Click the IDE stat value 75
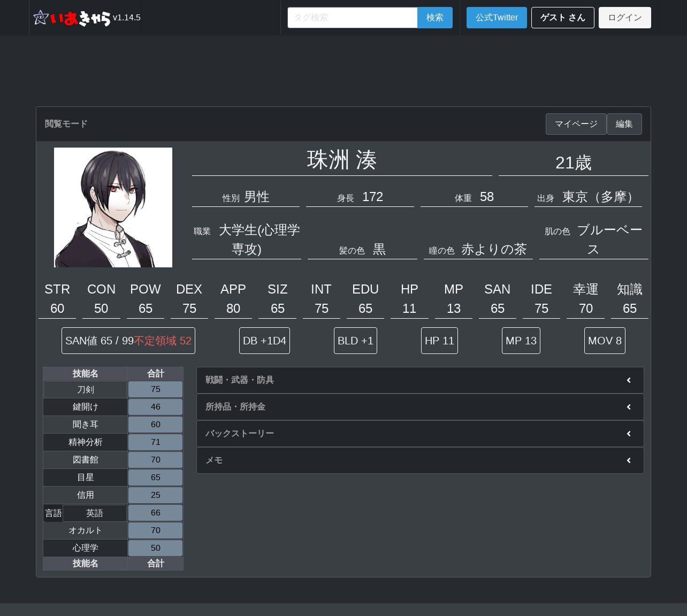The width and height of the screenshot is (687, 616). pos(541,309)
